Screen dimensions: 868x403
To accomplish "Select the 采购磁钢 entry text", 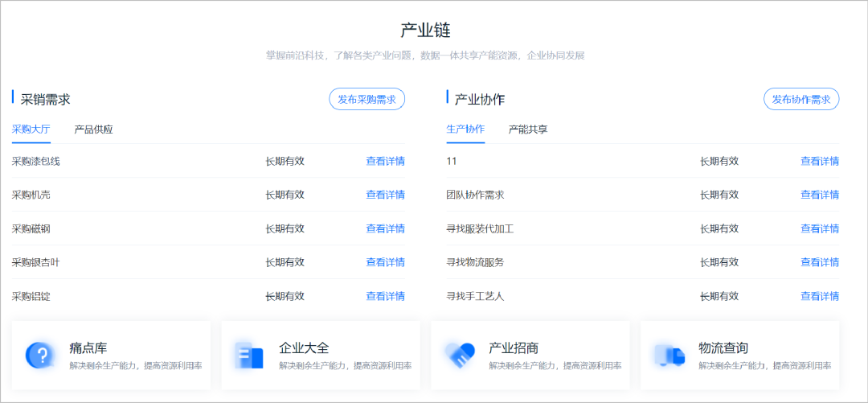I will pyautogui.click(x=31, y=228).
